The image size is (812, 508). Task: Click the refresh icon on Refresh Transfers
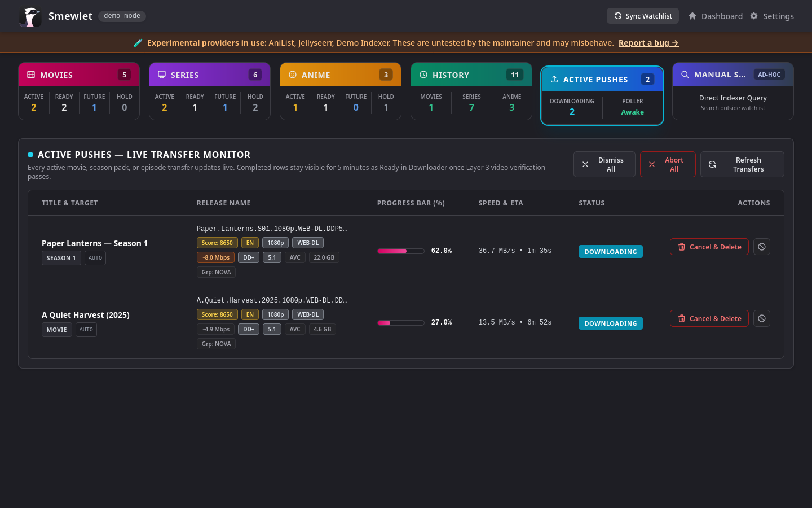click(x=712, y=164)
